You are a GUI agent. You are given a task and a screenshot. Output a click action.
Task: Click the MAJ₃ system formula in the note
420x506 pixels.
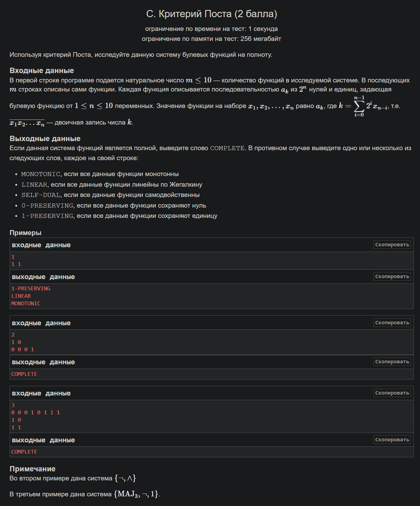coord(137,494)
